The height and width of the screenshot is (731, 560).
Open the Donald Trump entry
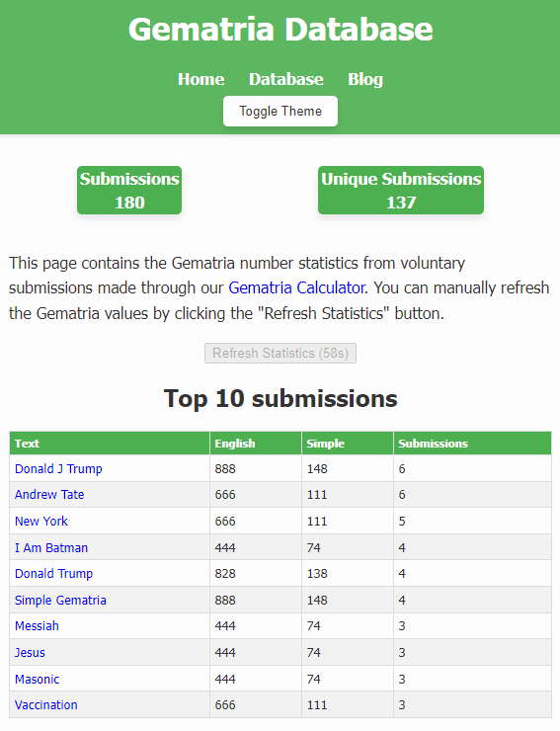(x=53, y=573)
